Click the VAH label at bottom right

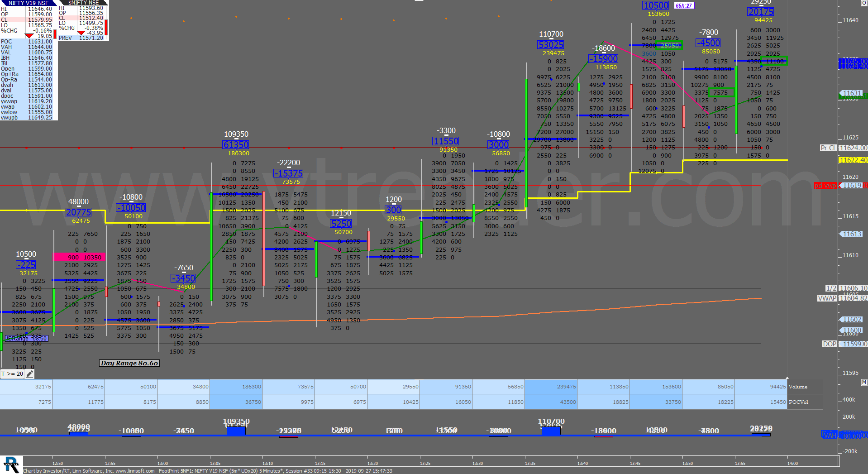(x=829, y=435)
